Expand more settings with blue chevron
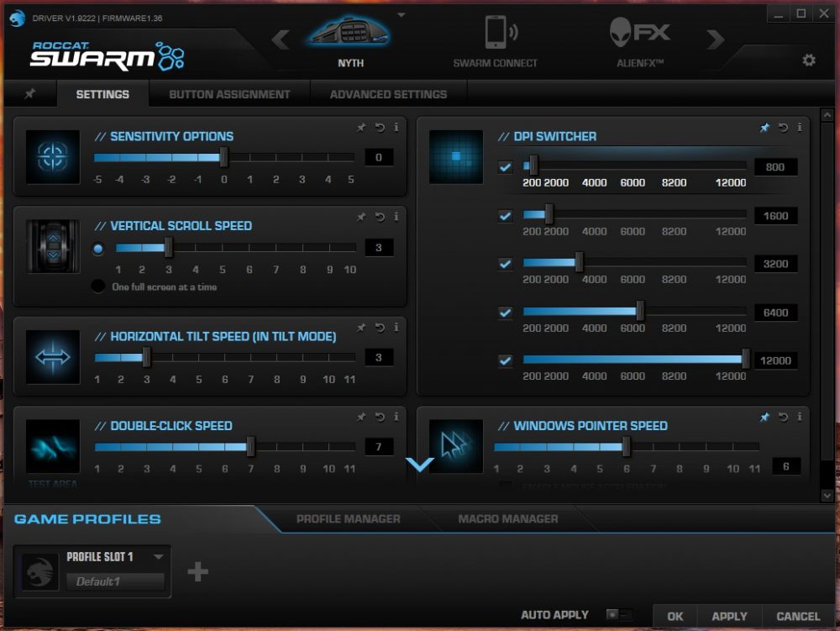The height and width of the screenshot is (631, 840). click(x=420, y=464)
